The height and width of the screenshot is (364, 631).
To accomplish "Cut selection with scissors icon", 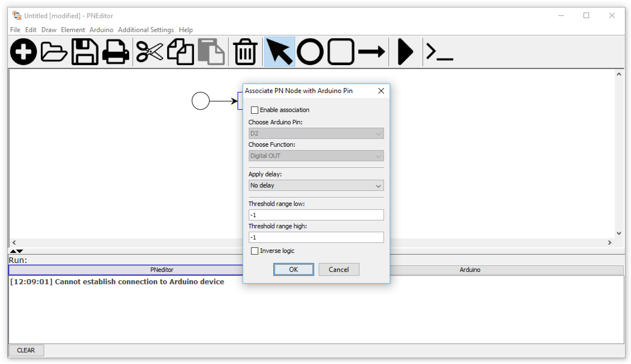I will pyautogui.click(x=149, y=52).
